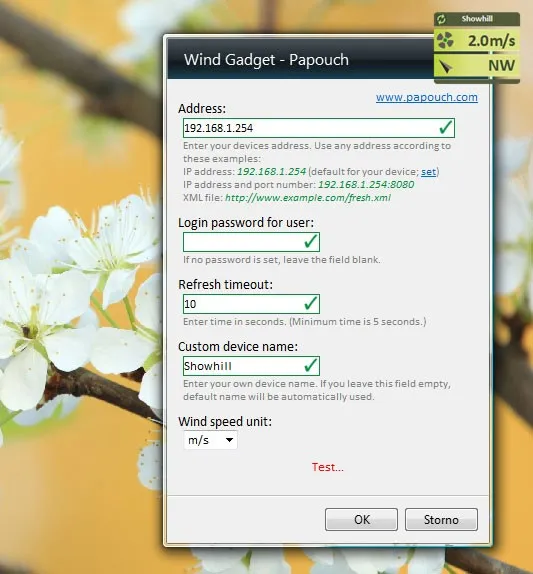This screenshot has height=574, width=533.
Task: Open the Wind speed unit dropdown
Action: click(210, 440)
